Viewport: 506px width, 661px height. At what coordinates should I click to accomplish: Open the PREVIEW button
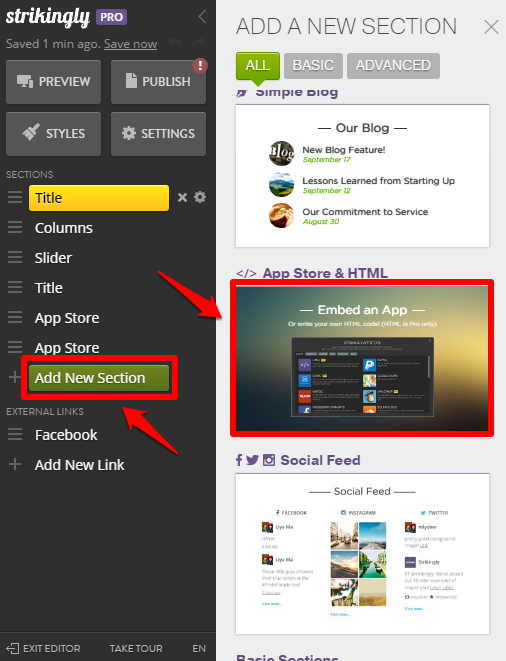pyautogui.click(x=54, y=82)
